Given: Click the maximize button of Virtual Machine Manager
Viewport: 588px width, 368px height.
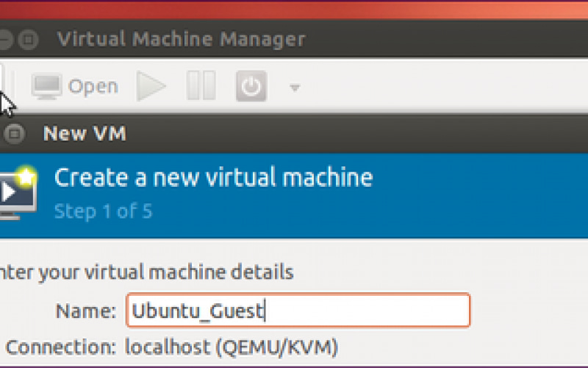Looking at the screenshot, I should (28, 40).
